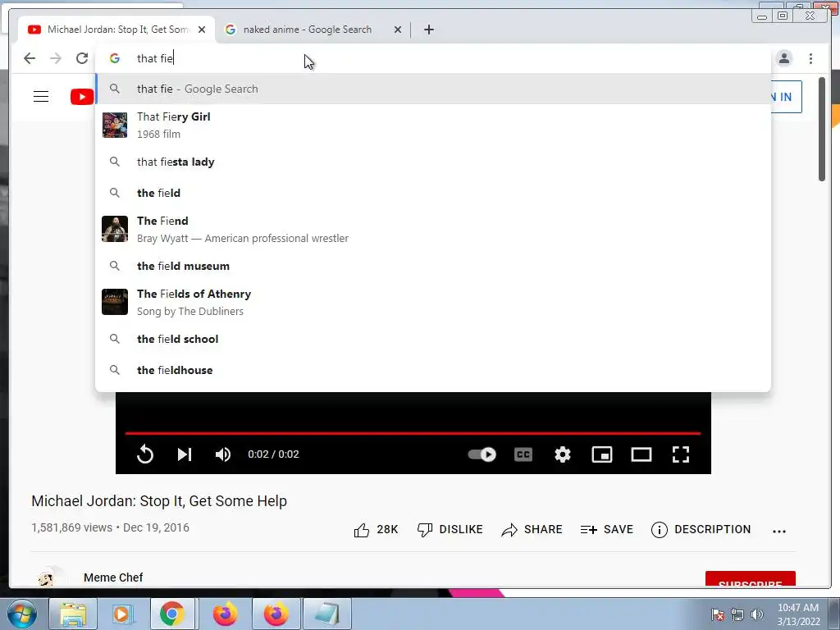Open Windows Media Player in taskbar
The height and width of the screenshot is (630, 840).
tap(121, 614)
